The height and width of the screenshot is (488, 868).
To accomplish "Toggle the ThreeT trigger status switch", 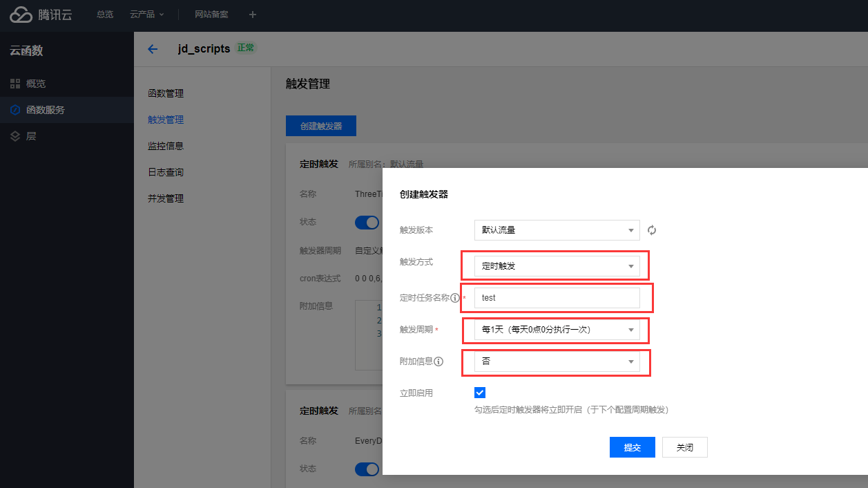I will 367,222.
